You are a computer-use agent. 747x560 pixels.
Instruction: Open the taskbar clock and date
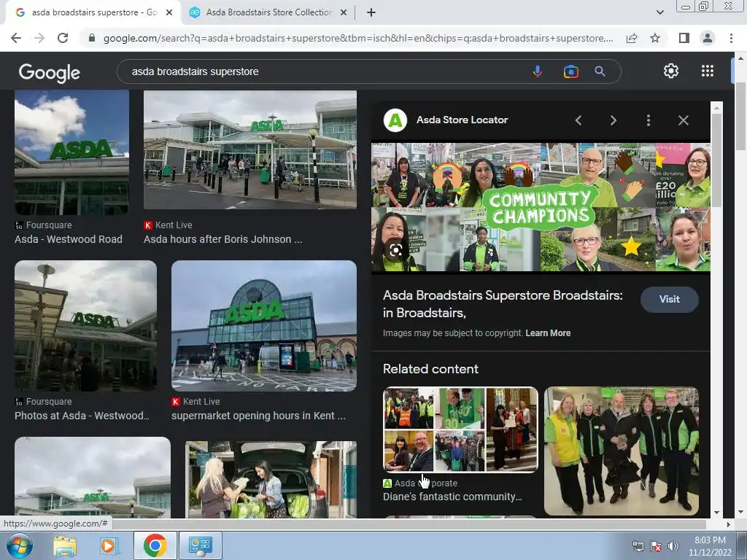[710, 546]
